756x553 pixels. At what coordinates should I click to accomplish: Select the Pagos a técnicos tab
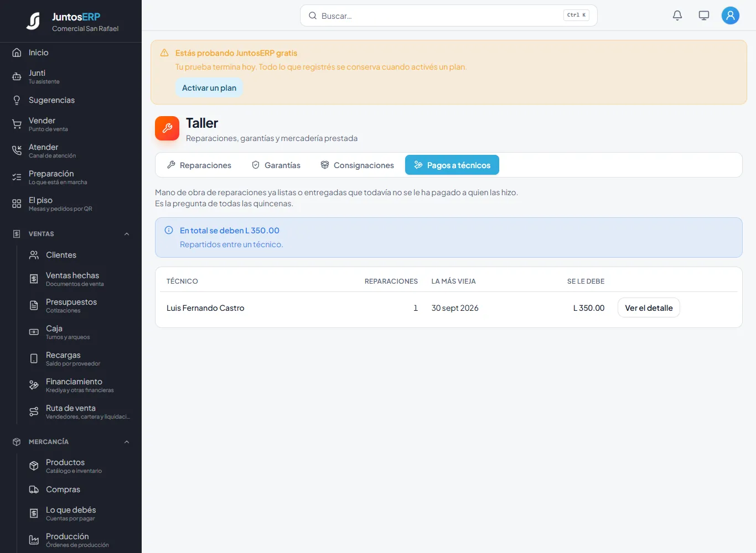452,165
